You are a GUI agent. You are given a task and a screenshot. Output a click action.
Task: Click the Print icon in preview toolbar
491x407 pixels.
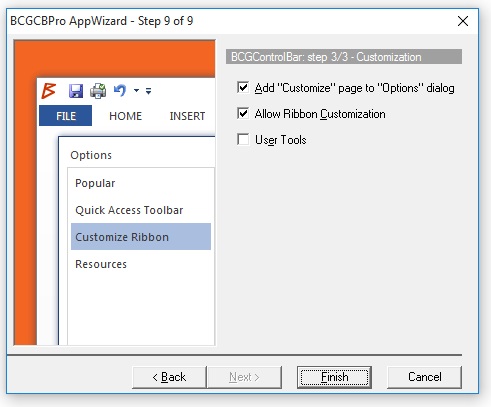tap(98, 91)
